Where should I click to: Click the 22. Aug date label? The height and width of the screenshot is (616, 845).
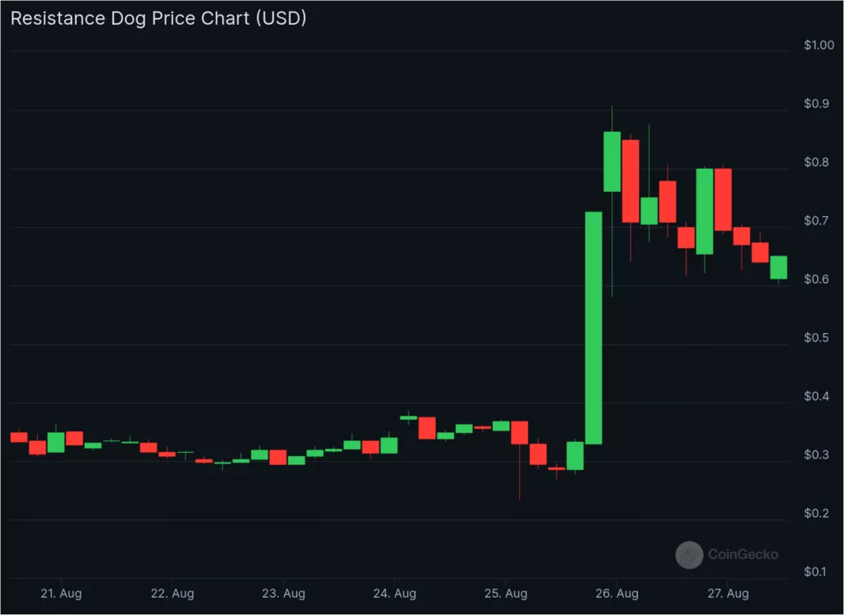[172, 593]
